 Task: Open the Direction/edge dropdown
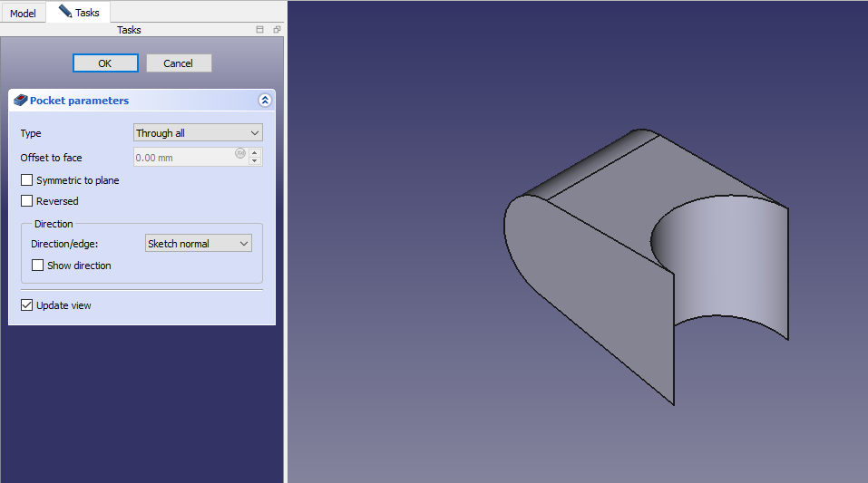coord(198,244)
